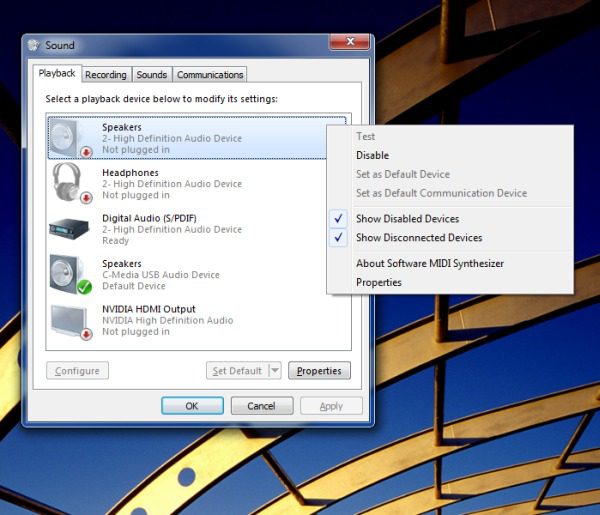Switch to the Recording tab
Screen dimensions: 600x515
pyautogui.click(x=106, y=75)
